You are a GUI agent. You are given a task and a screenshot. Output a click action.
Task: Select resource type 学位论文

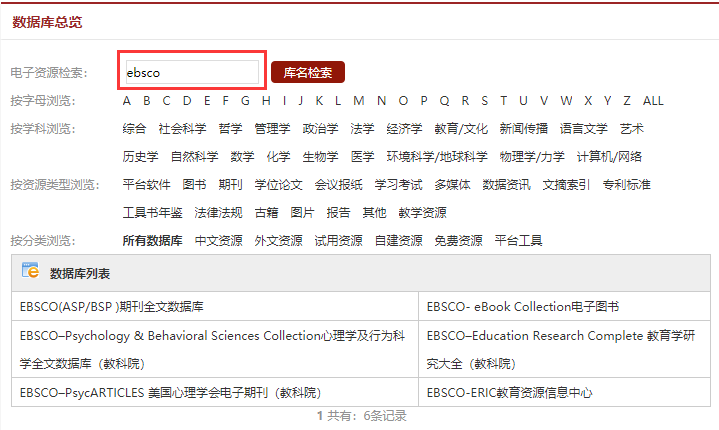pos(278,185)
